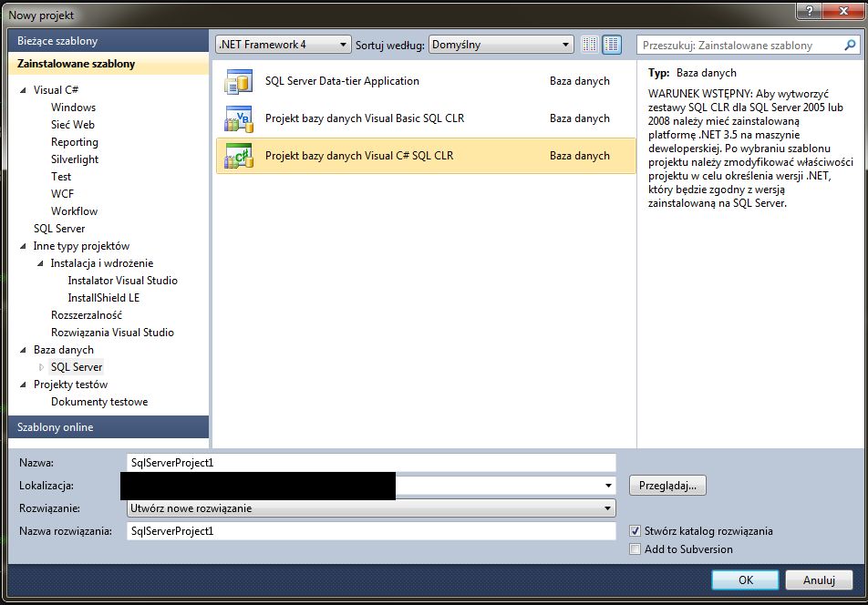Click the OK button
Viewport: 868px width, 605px height.
point(745,579)
